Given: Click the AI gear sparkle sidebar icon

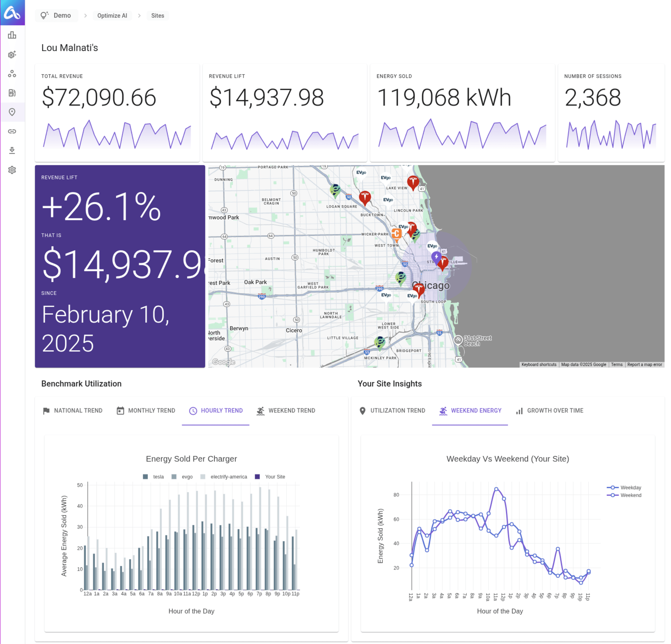Looking at the screenshot, I should coord(12,55).
